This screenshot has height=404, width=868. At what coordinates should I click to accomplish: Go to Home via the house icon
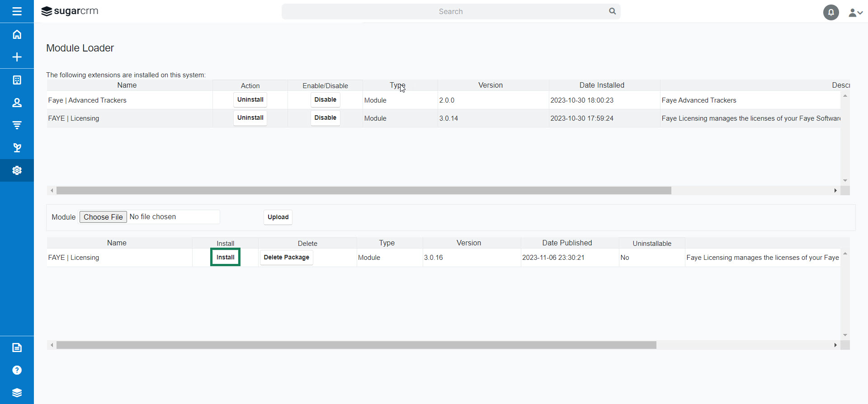[17, 34]
